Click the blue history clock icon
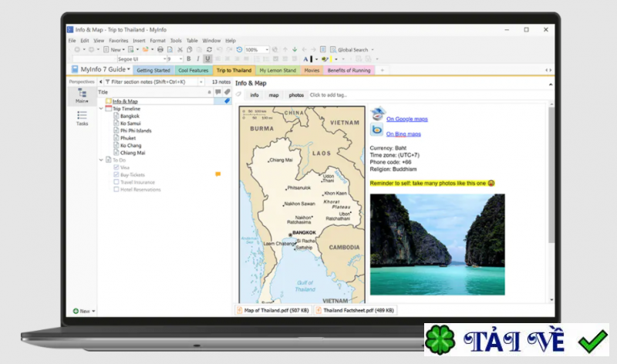The image size is (617, 364). tap(239, 49)
